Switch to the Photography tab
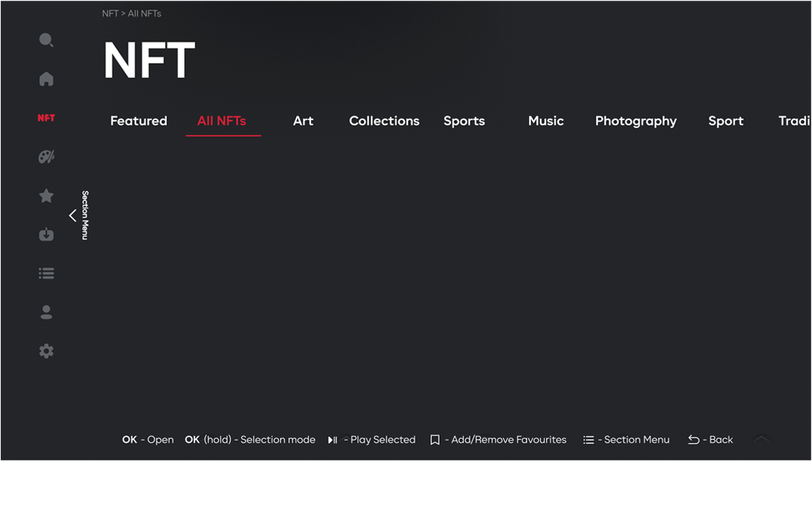The height and width of the screenshot is (510, 812). 636,121
